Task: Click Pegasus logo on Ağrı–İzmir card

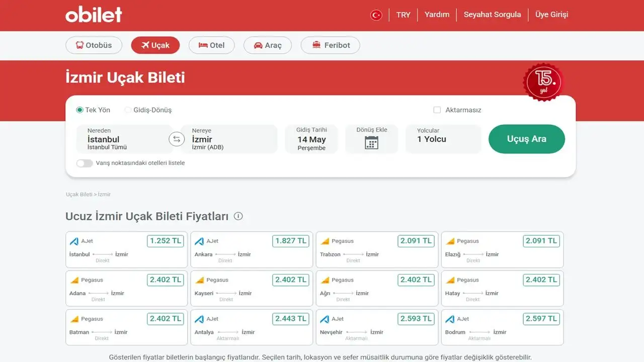Action: pyautogui.click(x=325, y=280)
